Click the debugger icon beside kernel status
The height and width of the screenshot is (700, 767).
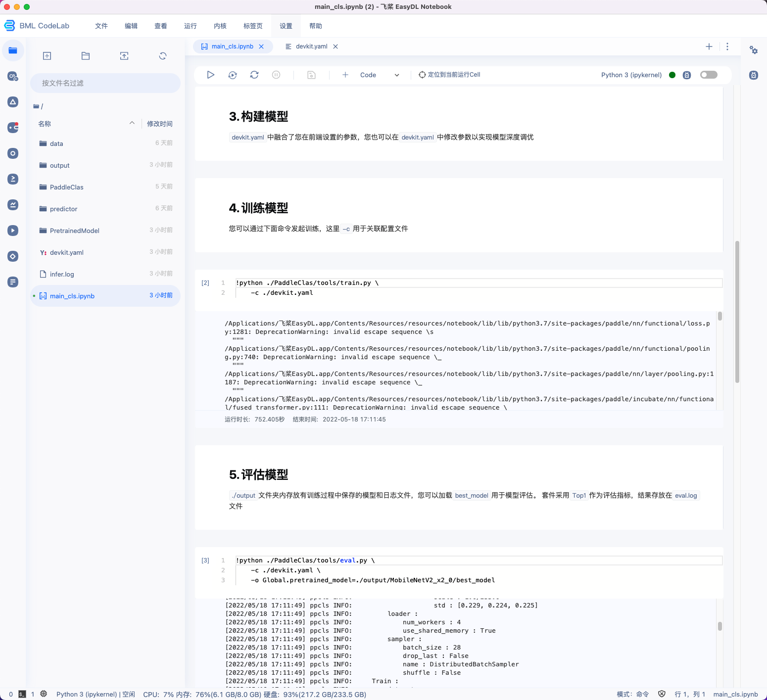point(687,75)
